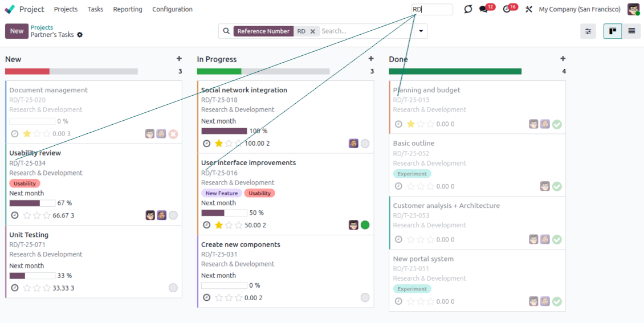The height and width of the screenshot is (323, 644).
Task: Click the In Progress column progress bar
Action: click(263, 71)
